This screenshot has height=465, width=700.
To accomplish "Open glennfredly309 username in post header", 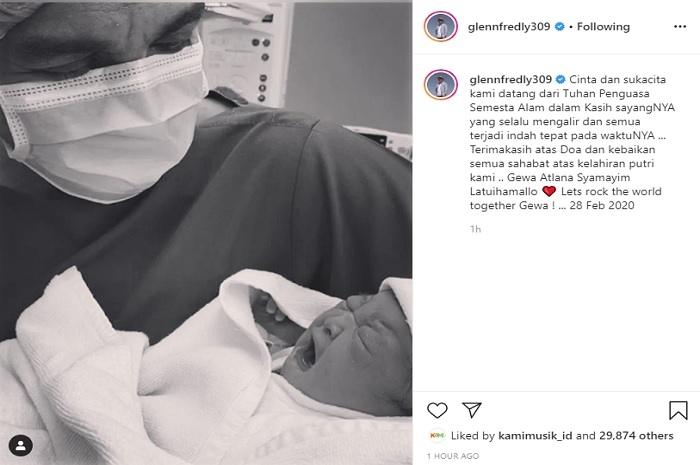I will [509, 27].
